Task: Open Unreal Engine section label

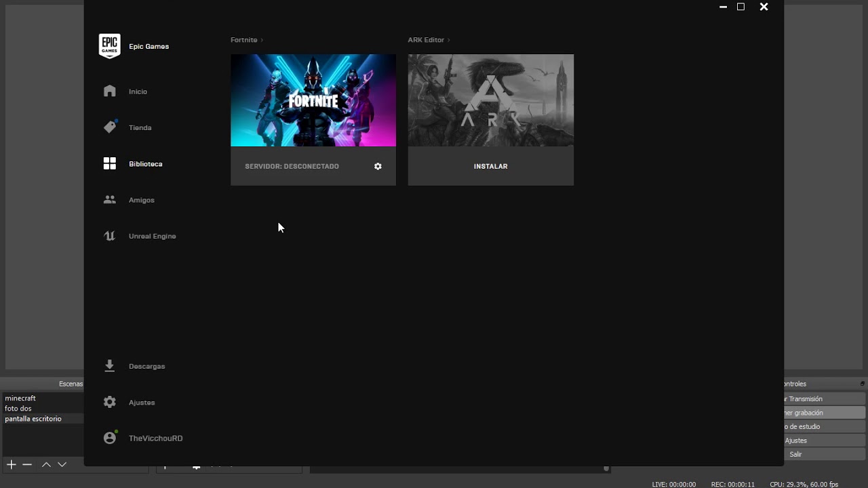Action: click(x=153, y=236)
